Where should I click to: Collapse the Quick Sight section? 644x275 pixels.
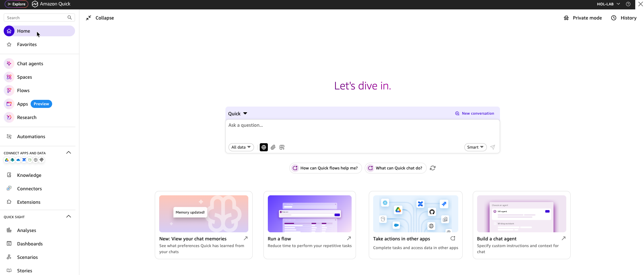(x=69, y=217)
